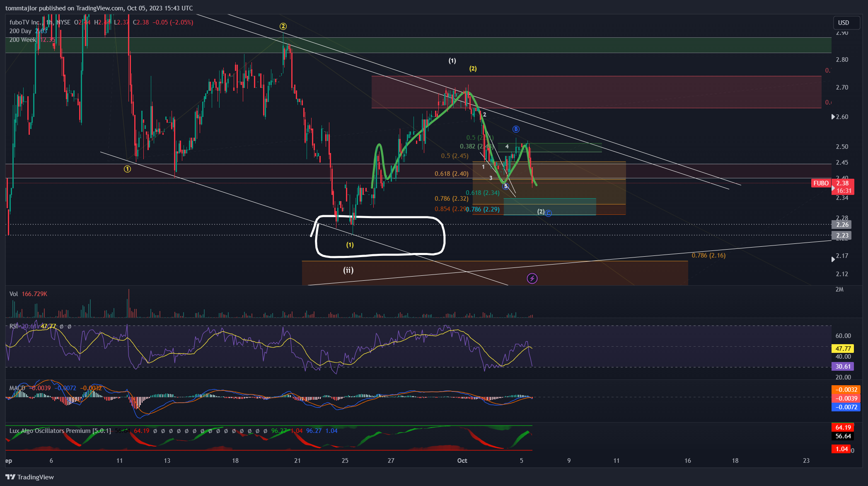Select the 0.786 (2.32) Fibonacci label
Image resolution: width=868 pixels, height=486 pixels.
(452, 199)
